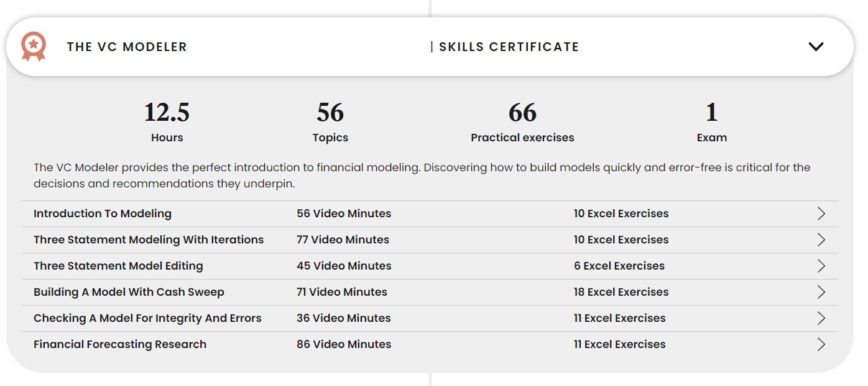Screen dimensions: 868x386
Task: Open Three Statement Modeling With Iterations title
Action: [149, 240]
